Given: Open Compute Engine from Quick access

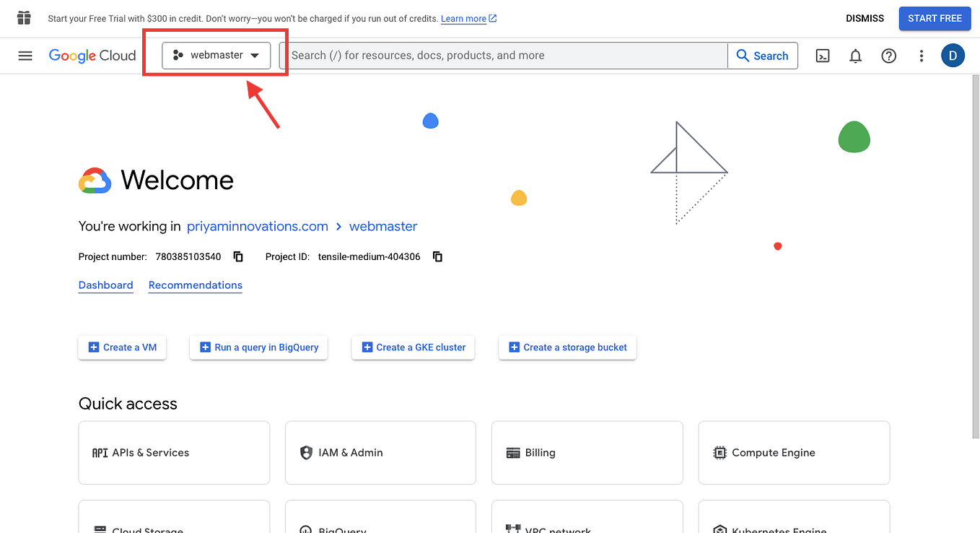Looking at the screenshot, I should 793,452.
